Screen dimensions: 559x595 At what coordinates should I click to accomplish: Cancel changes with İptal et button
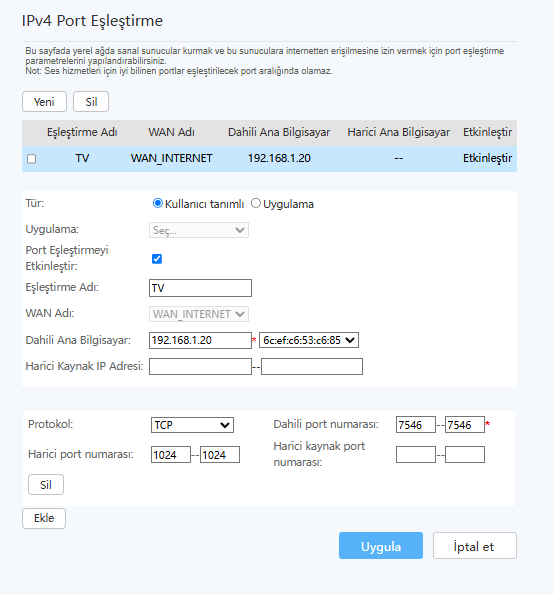pyautogui.click(x=474, y=546)
